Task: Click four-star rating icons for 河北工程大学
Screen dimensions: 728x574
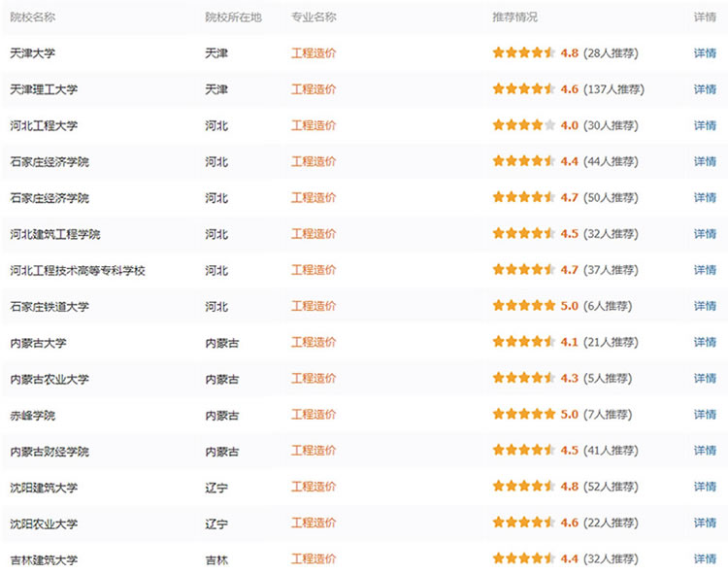Action: [524, 125]
